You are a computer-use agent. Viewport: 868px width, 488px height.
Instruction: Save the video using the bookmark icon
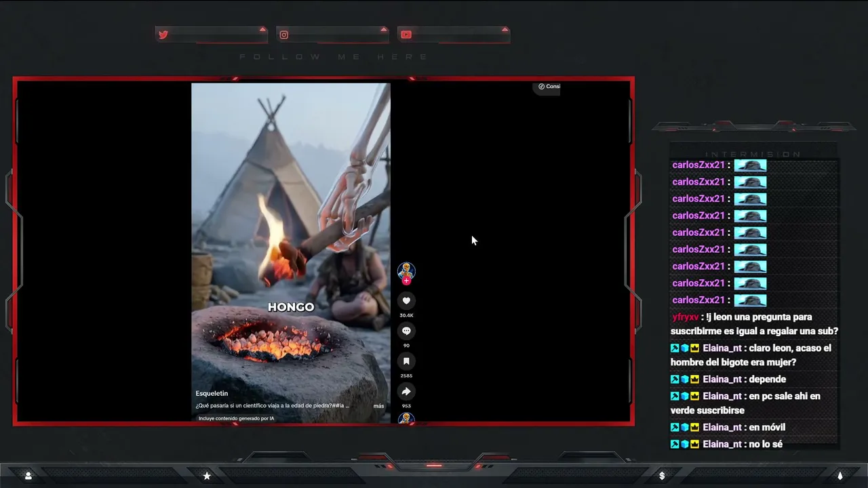[x=406, y=361]
